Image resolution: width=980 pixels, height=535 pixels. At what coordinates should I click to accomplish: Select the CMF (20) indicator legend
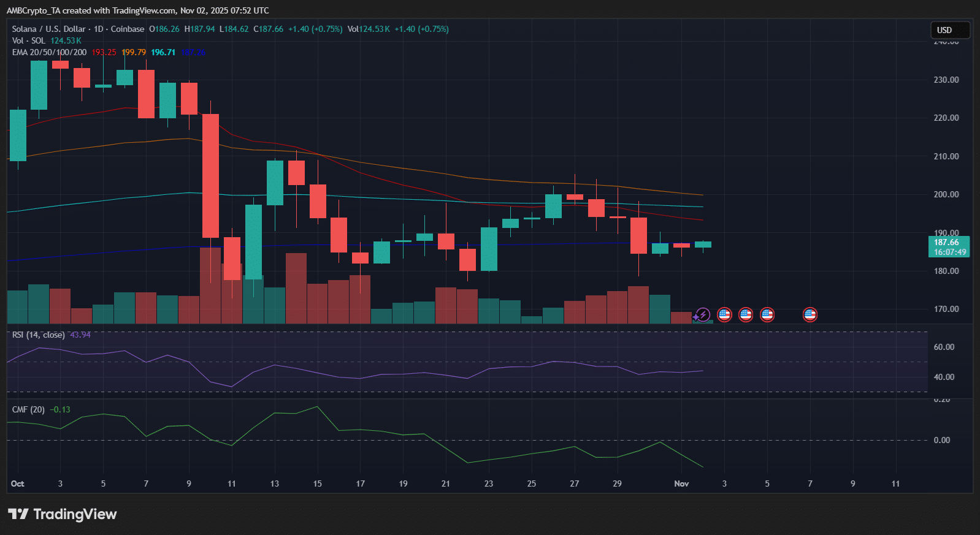point(28,409)
